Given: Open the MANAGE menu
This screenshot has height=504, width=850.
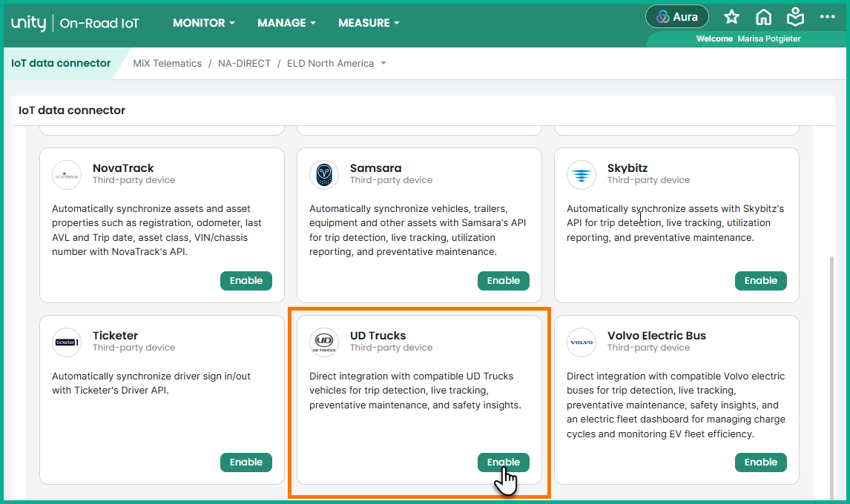Looking at the screenshot, I should (286, 23).
